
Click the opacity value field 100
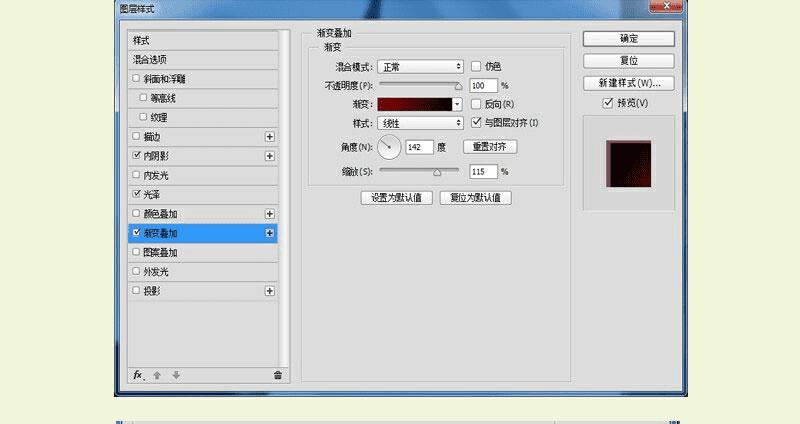point(483,86)
